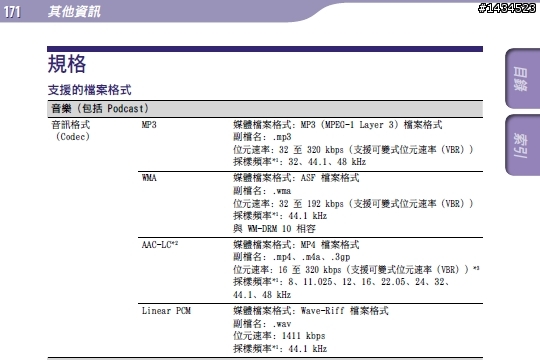
Task: Click the ASF 檔案格式 line
Action: [296, 178]
